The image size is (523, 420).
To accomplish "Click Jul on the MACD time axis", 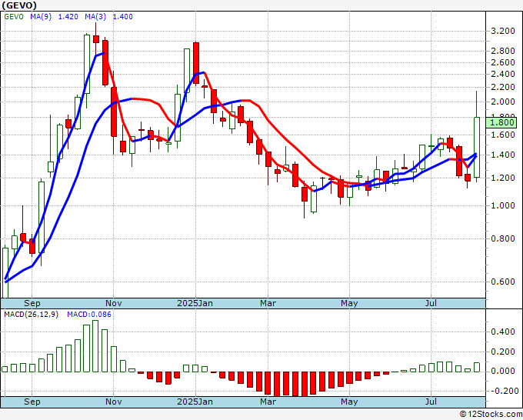I will click(431, 402).
